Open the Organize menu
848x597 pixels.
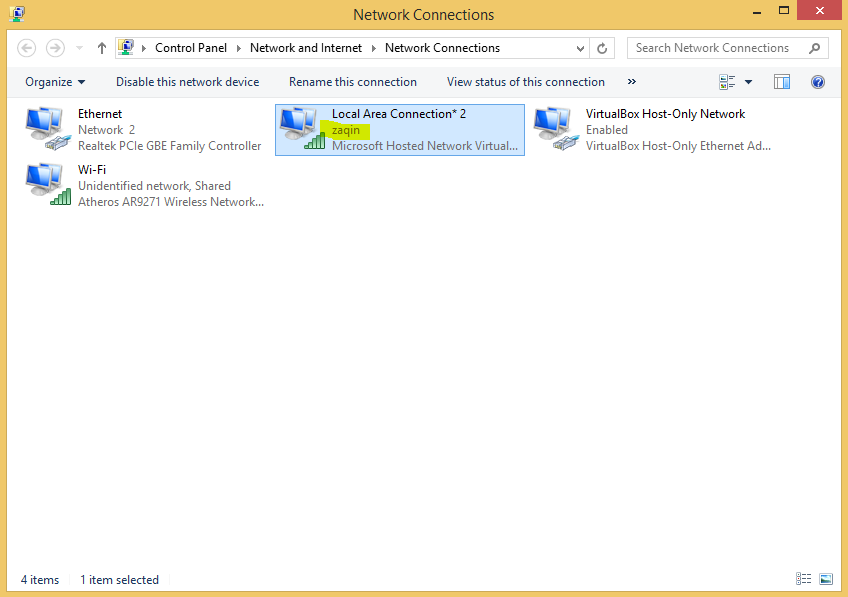pyautogui.click(x=55, y=82)
